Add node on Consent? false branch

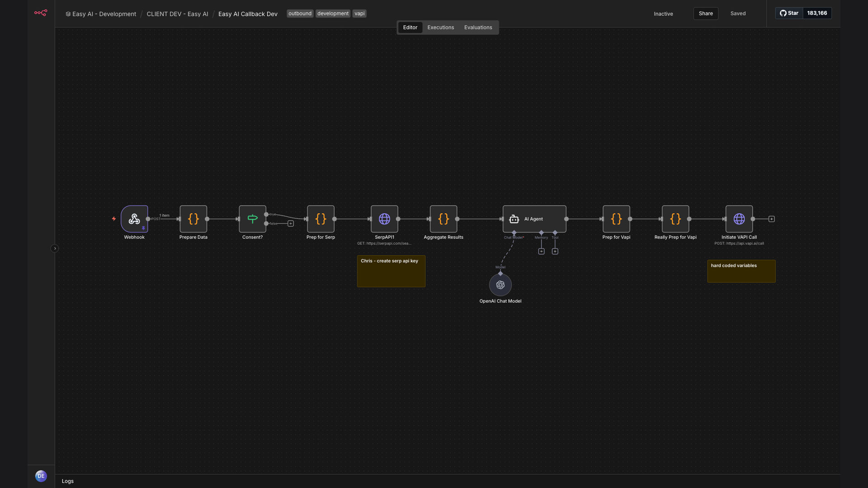pyautogui.click(x=291, y=224)
